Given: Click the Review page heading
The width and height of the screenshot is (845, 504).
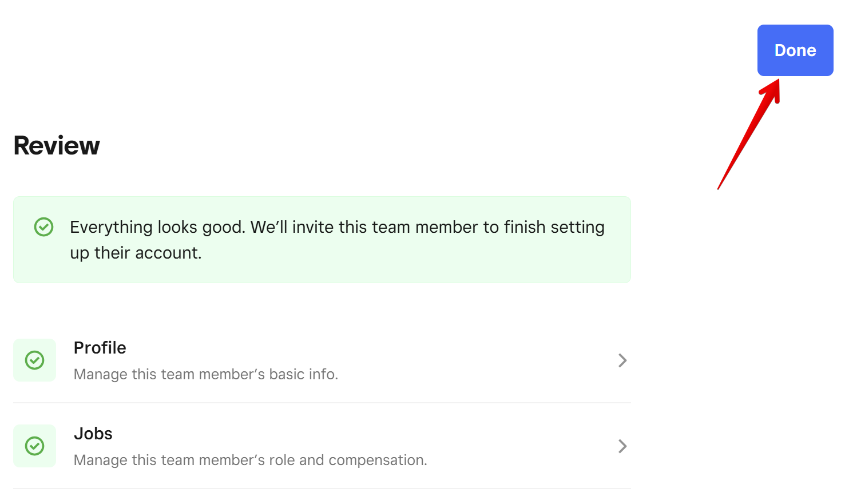Looking at the screenshot, I should (x=57, y=145).
